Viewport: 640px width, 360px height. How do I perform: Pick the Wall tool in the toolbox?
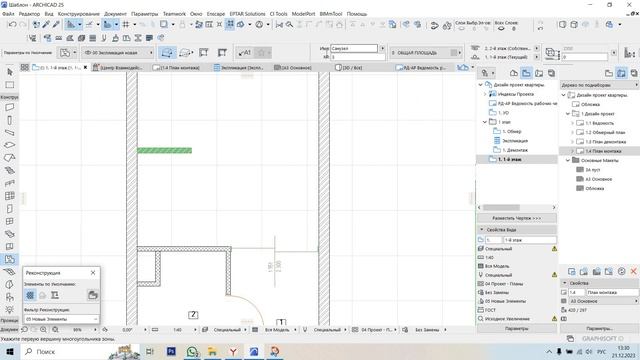[10, 107]
